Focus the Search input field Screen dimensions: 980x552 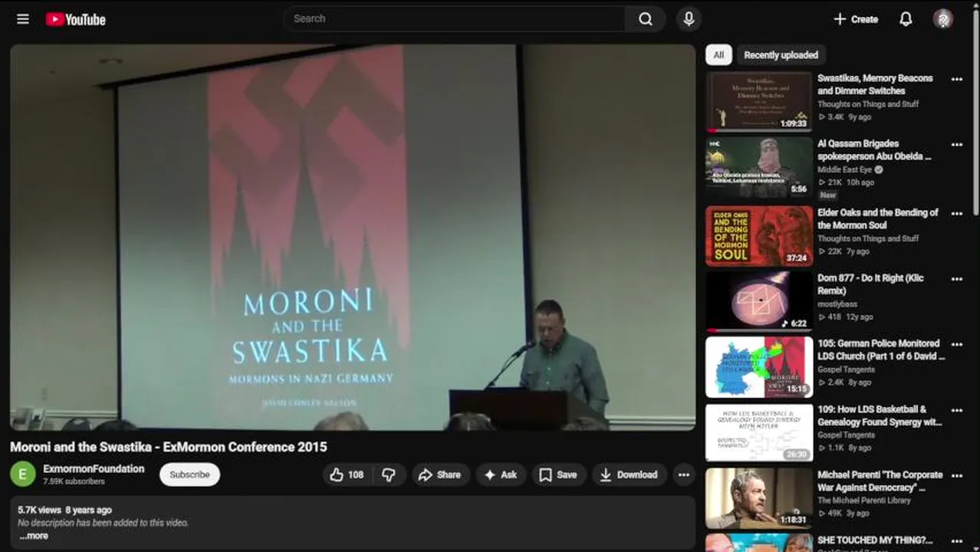(x=454, y=19)
